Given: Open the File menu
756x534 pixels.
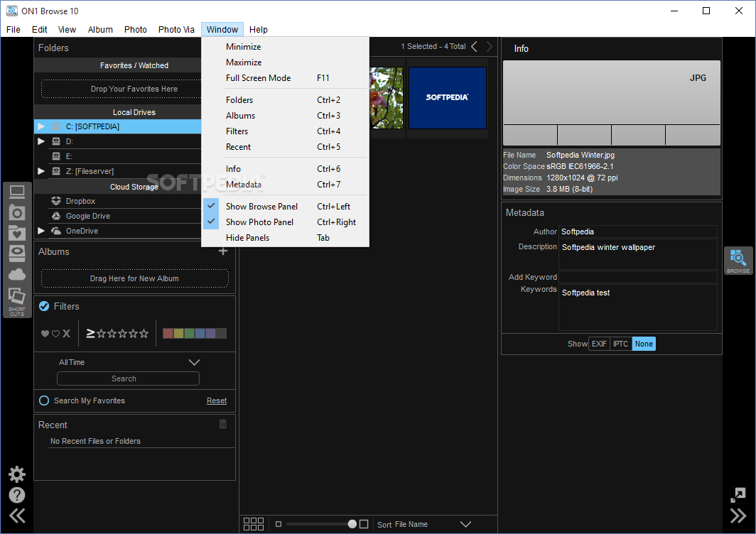Looking at the screenshot, I should click(13, 29).
